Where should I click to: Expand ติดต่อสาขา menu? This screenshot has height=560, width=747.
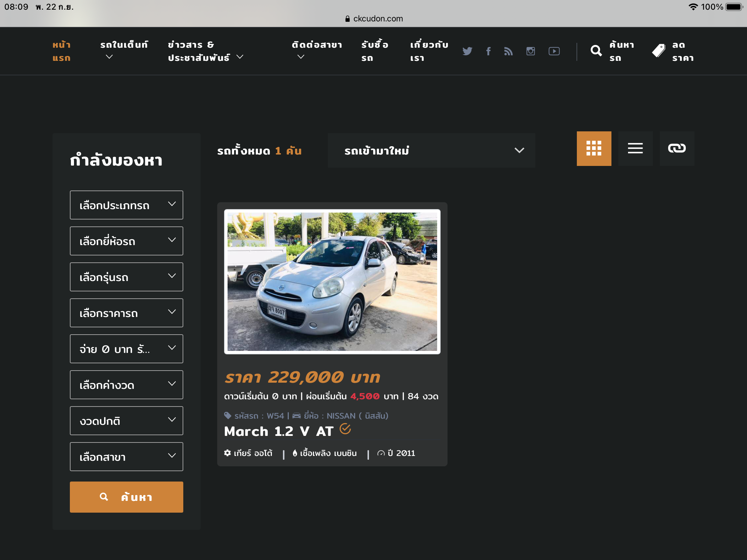tap(317, 50)
